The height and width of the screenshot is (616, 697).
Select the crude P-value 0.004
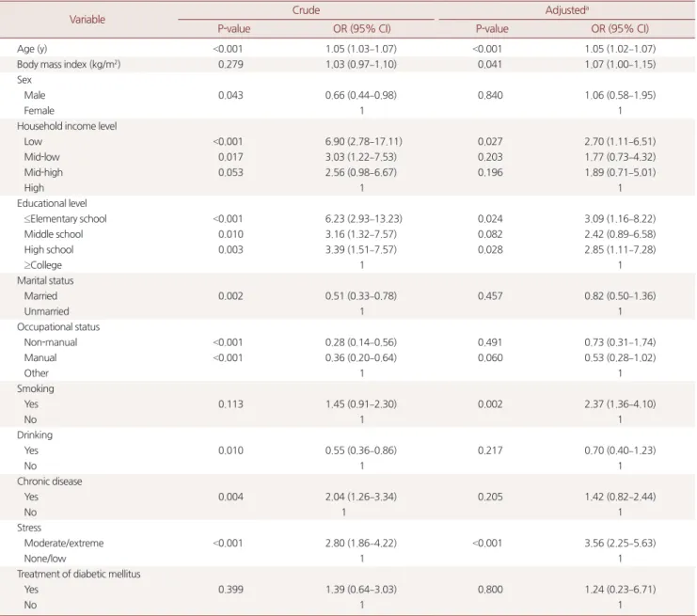(230, 497)
